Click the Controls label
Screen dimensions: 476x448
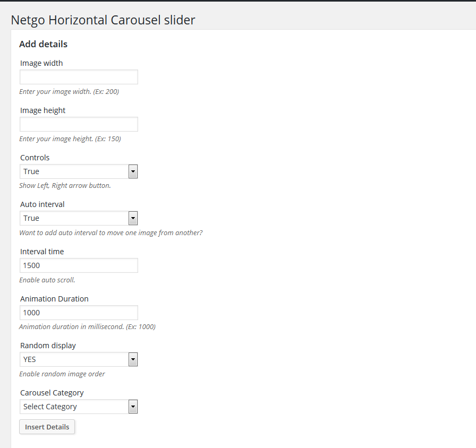pos(35,158)
